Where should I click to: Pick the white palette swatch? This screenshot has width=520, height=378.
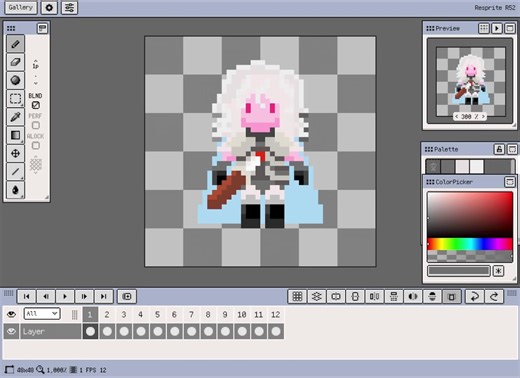(x=477, y=167)
